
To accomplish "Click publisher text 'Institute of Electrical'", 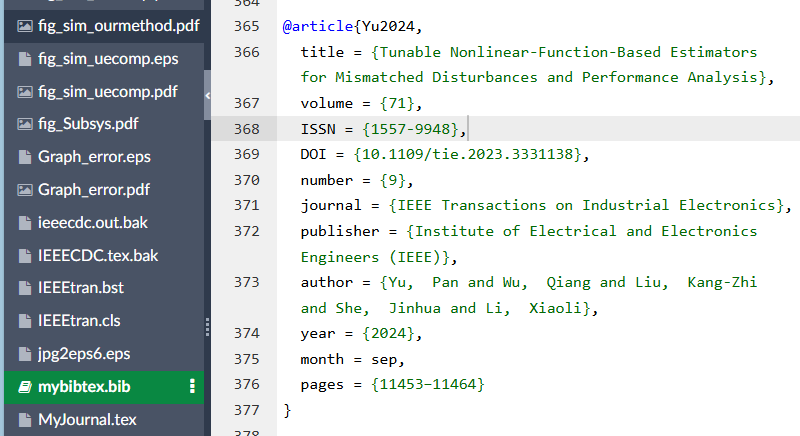I will coord(515,232).
